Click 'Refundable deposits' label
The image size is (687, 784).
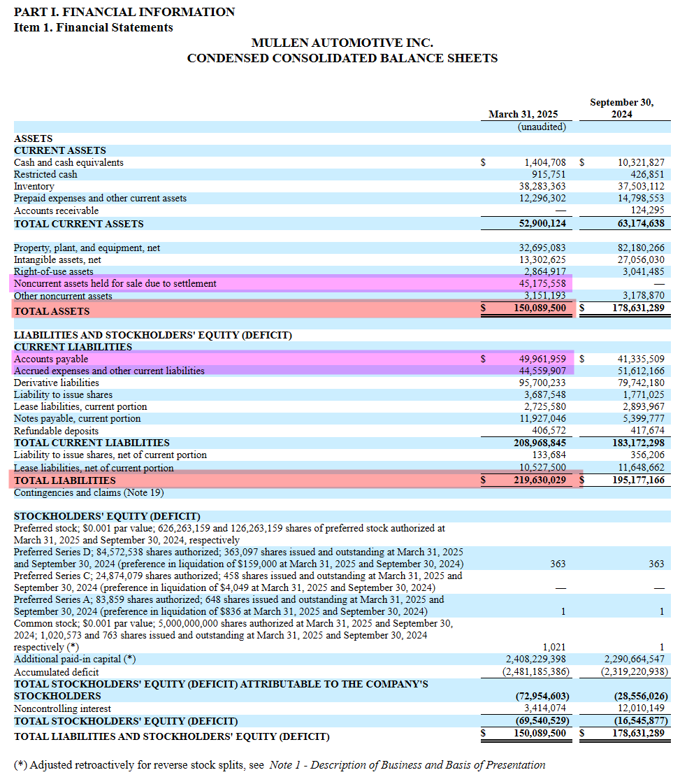tap(56, 431)
